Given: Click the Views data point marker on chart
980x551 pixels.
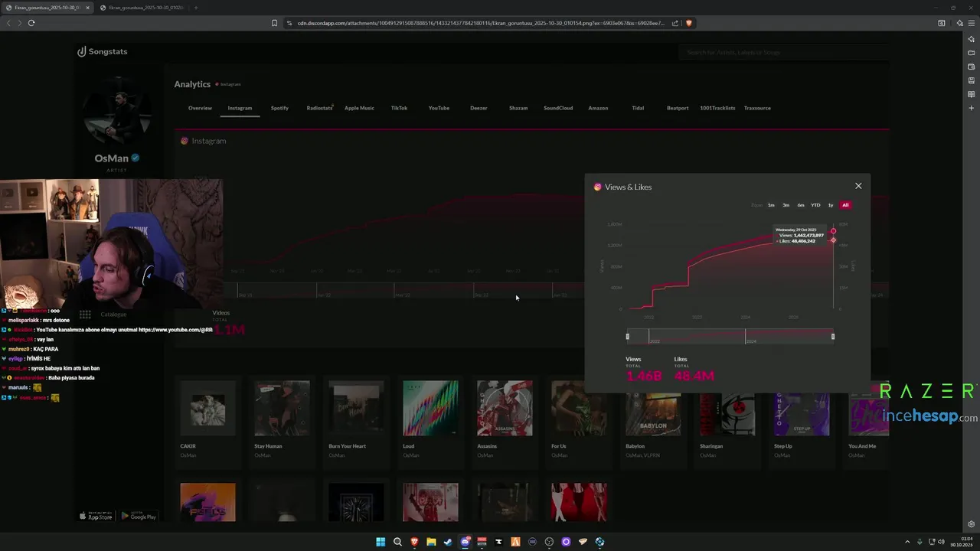Looking at the screenshot, I should coord(833,231).
